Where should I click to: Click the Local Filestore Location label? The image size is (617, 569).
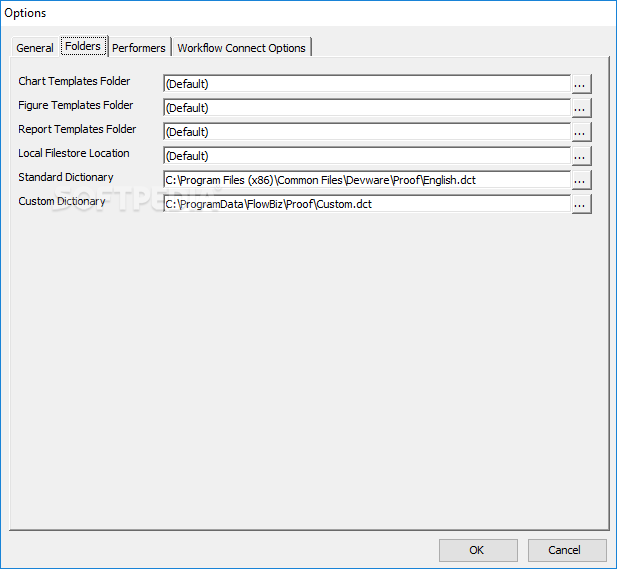coord(74,153)
